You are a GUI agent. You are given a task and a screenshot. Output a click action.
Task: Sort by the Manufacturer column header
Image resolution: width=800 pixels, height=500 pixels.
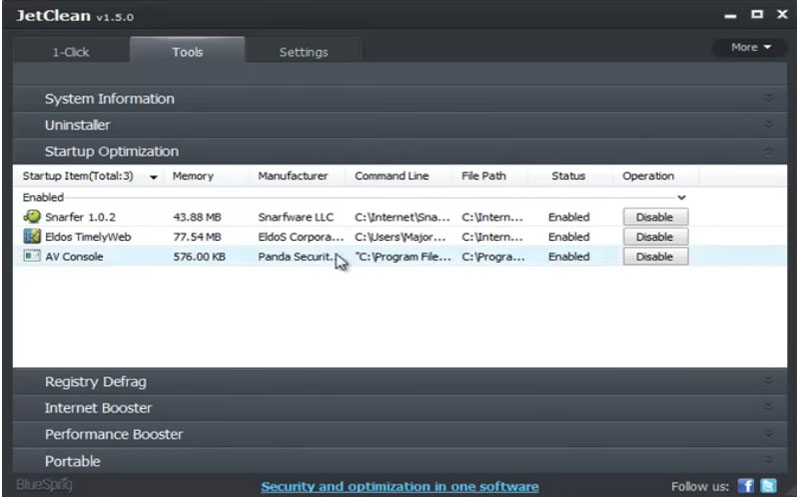tap(293, 176)
